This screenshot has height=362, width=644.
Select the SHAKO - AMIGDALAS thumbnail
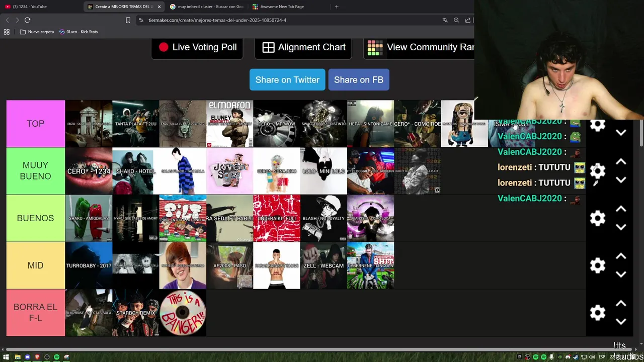(89, 218)
